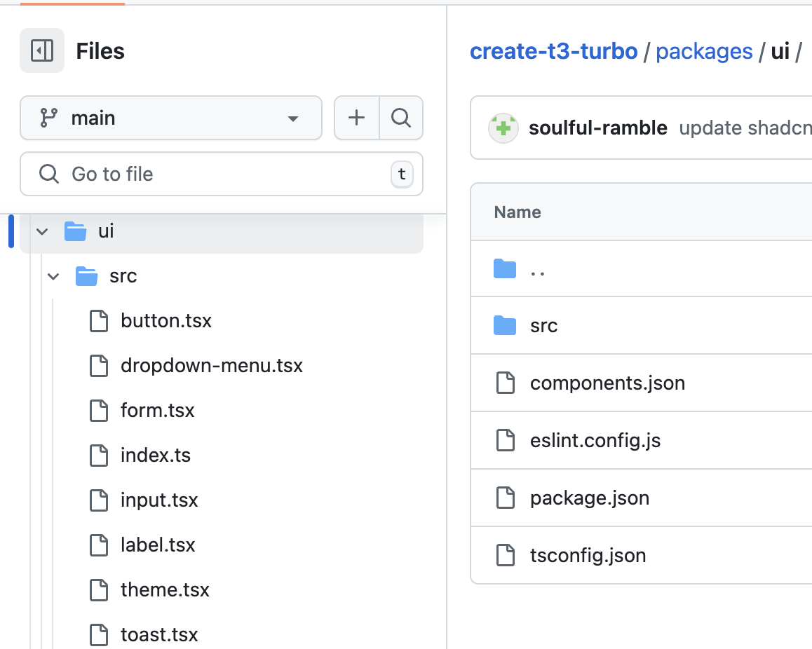
Task: Open input.tsx in file tree
Action: pos(159,500)
